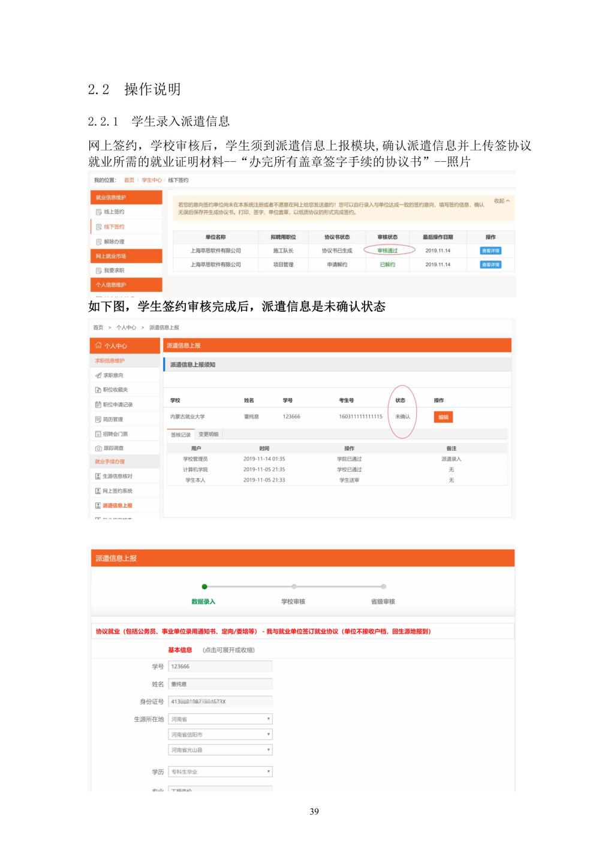614x868 pixels.
Task: Switch to the 变更明细 tab
Action: click(x=209, y=435)
